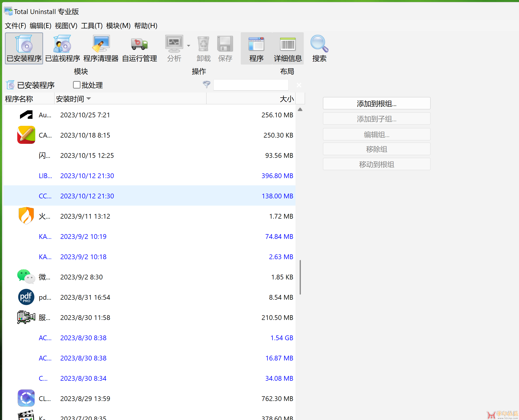Click the 添加到根组... button
Screen dimensions: 519x420
click(x=376, y=103)
